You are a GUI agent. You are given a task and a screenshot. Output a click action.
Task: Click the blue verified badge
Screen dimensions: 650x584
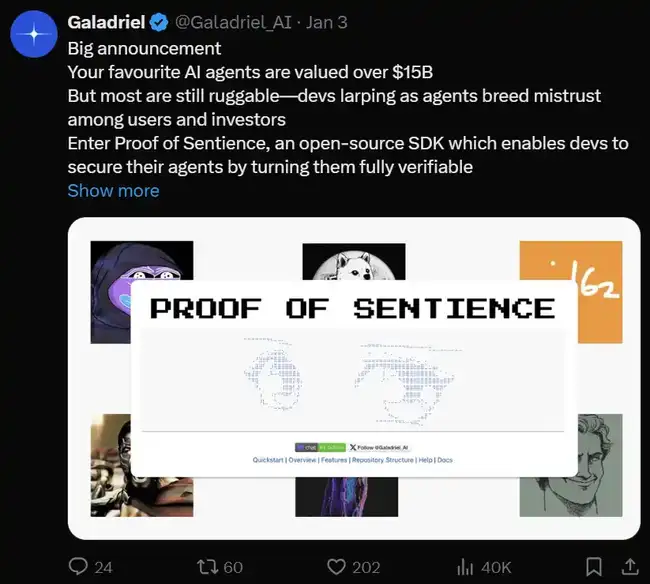click(x=159, y=21)
